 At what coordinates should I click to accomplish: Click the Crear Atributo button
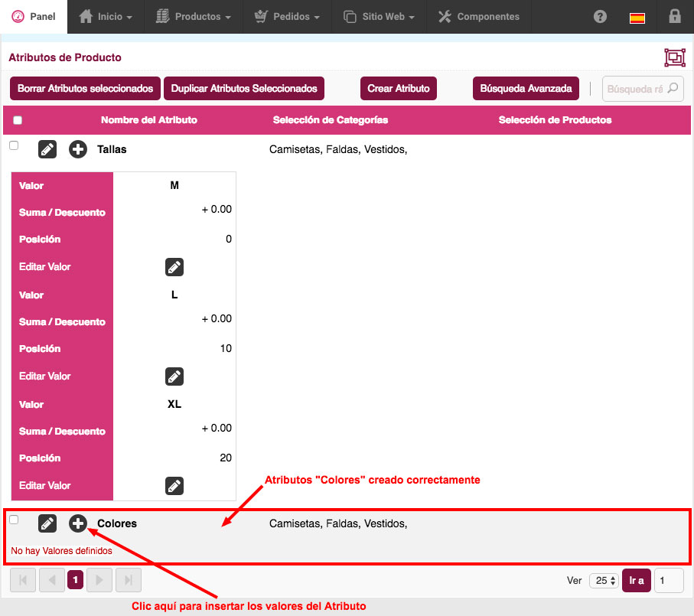pyautogui.click(x=399, y=89)
